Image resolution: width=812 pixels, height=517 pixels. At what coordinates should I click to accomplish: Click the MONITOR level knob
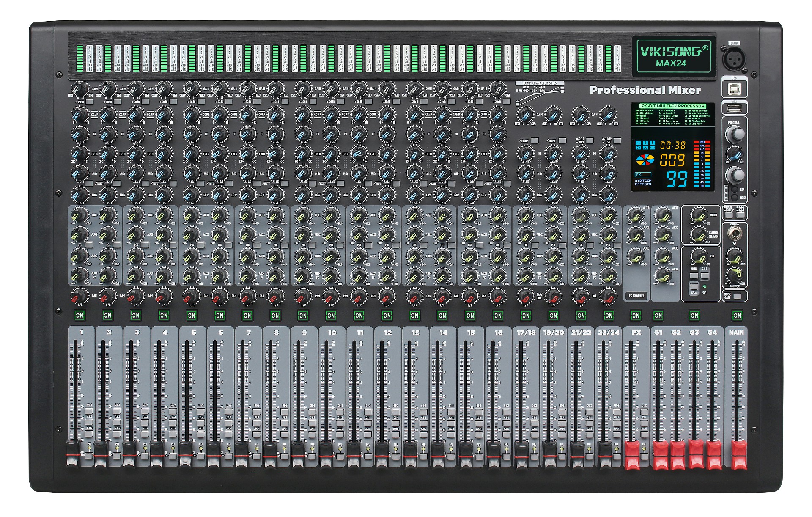click(735, 275)
